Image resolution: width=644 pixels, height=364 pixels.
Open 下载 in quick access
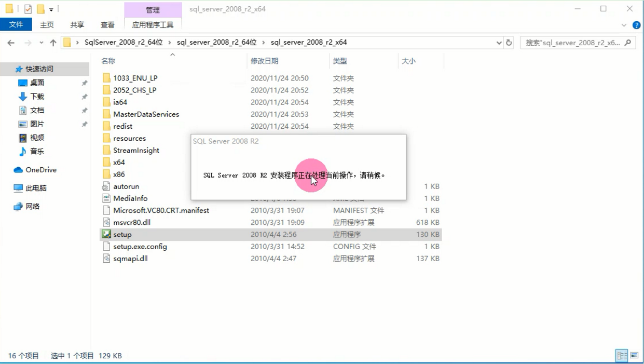[x=31, y=97]
